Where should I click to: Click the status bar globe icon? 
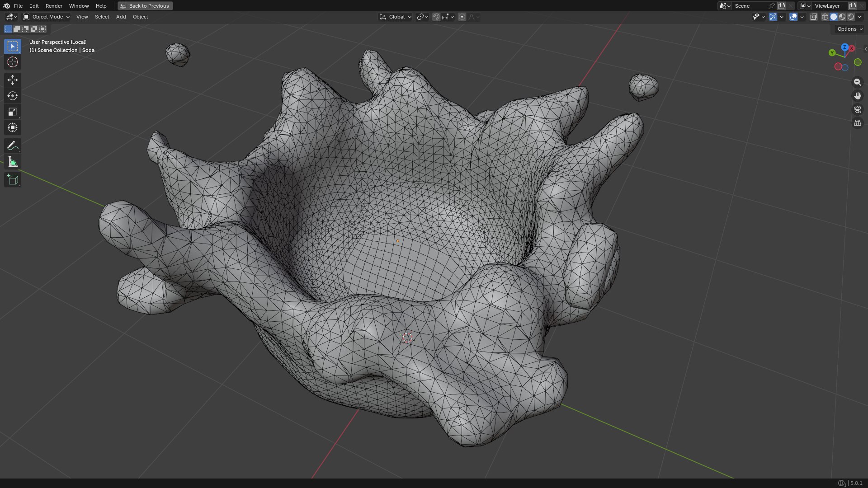tap(841, 483)
